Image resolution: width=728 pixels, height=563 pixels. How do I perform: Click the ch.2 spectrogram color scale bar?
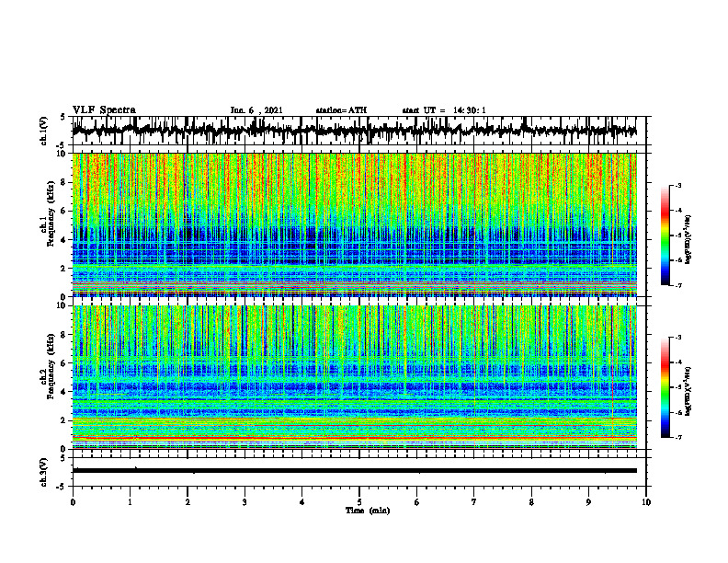point(665,387)
